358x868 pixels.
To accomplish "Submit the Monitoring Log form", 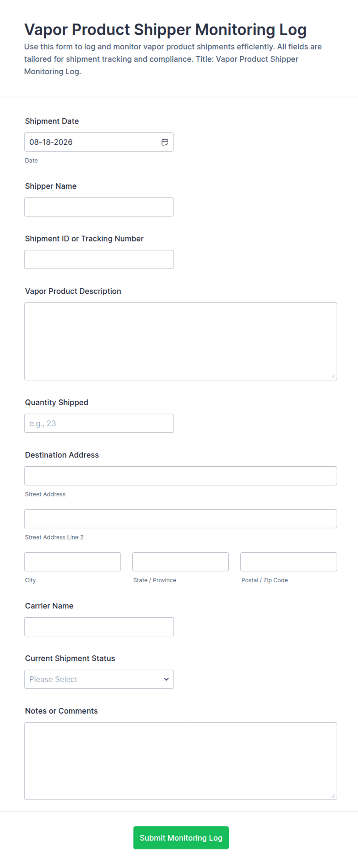I will tap(181, 838).
